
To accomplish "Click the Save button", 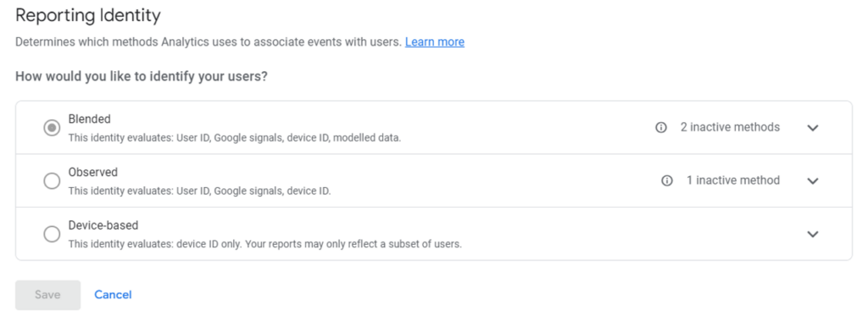I will point(47,295).
